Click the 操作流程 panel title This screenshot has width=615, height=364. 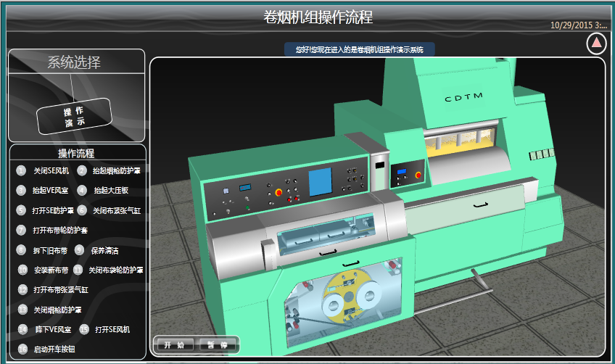coord(76,153)
